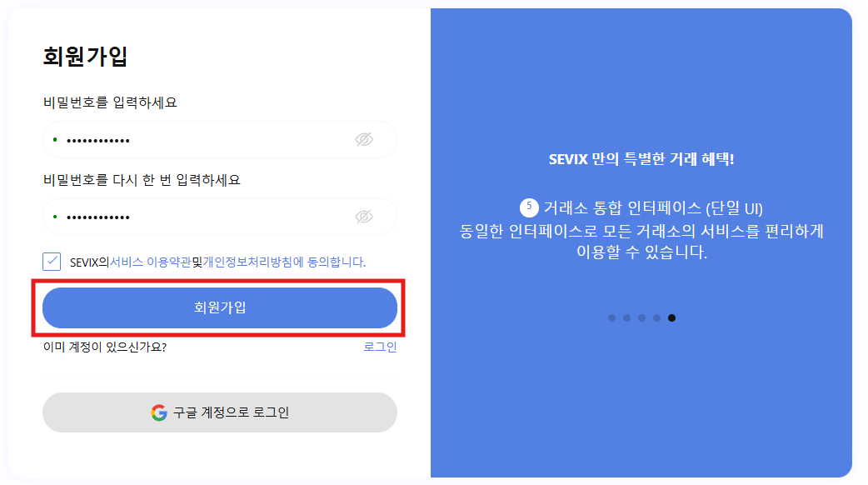The width and height of the screenshot is (868, 485).
Task: Select the third carousel dot
Action: [x=642, y=317]
